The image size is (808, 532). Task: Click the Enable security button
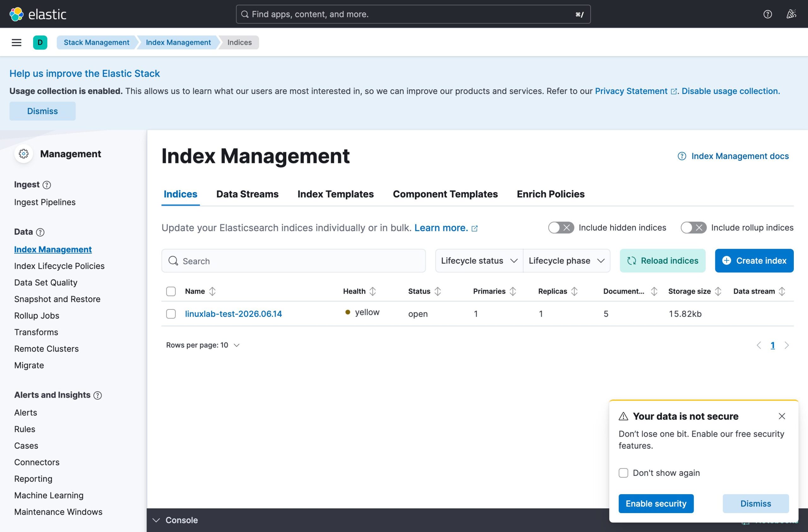pos(656,504)
